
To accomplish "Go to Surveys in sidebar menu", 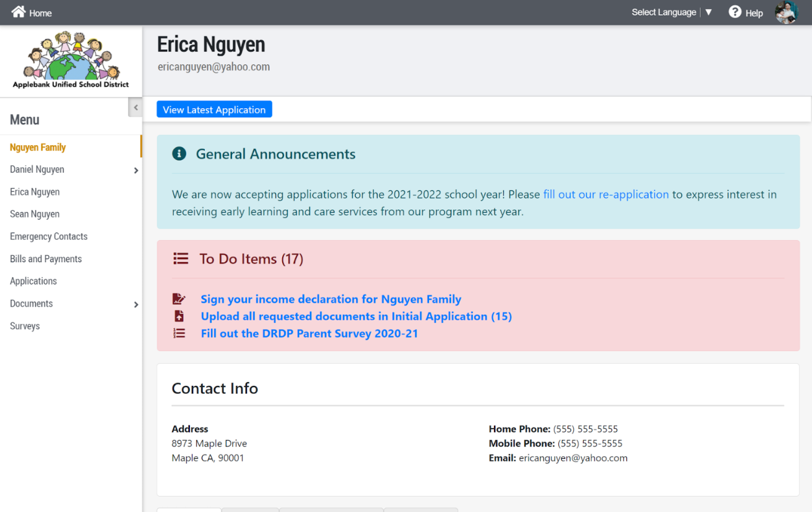I will [x=25, y=326].
